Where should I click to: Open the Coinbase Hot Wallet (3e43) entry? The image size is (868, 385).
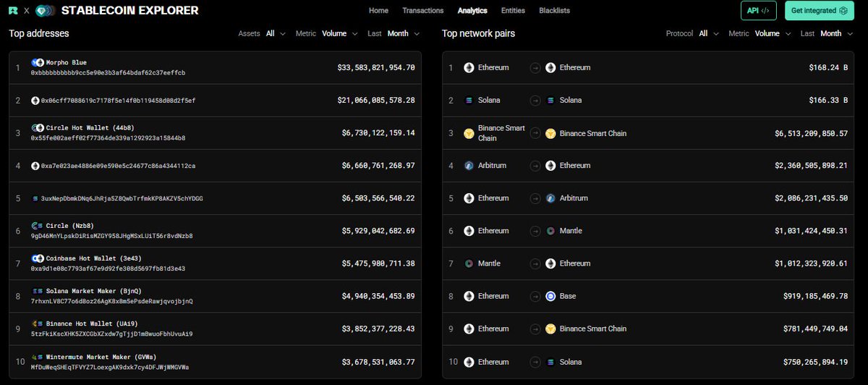click(215, 263)
